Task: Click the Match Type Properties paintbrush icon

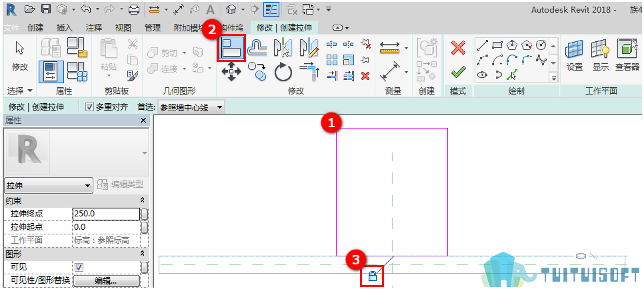Action: pos(132,75)
